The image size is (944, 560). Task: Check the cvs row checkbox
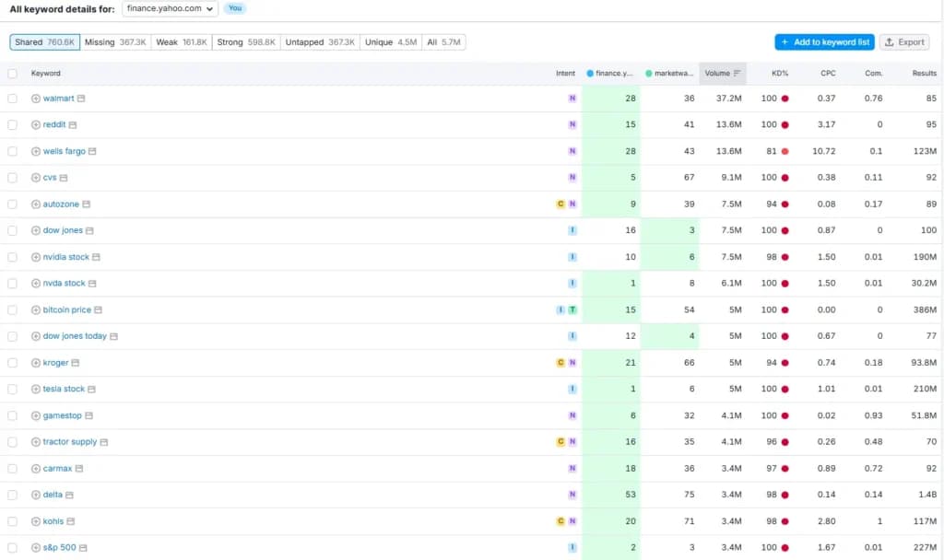click(x=13, y=178)
